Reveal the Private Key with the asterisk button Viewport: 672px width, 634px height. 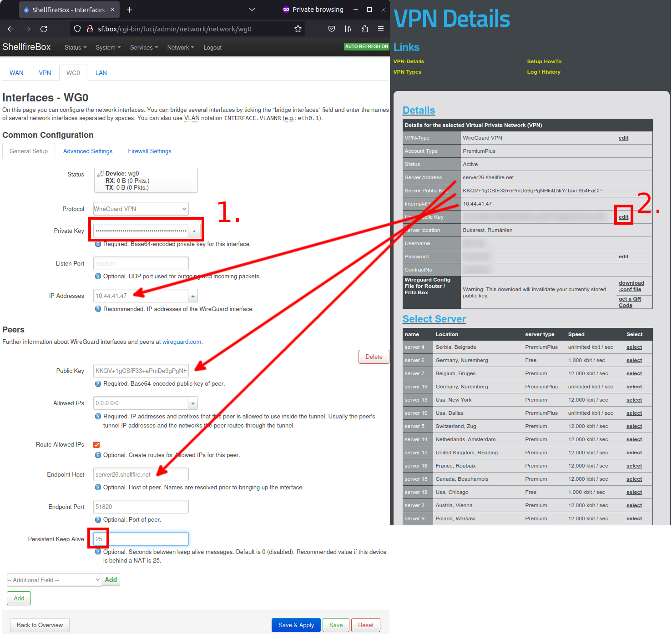(x=194, y=231)
